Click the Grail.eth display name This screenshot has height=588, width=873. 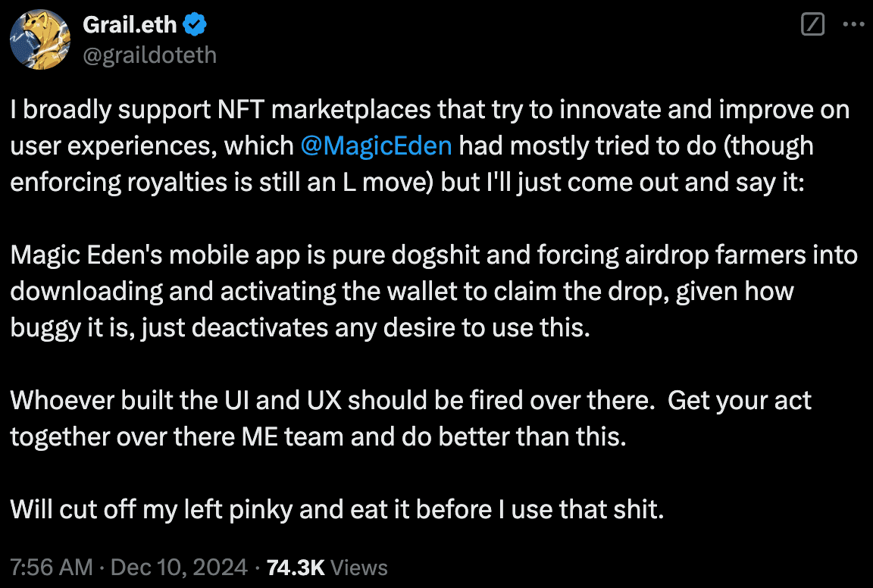click(x=130, y=24)
